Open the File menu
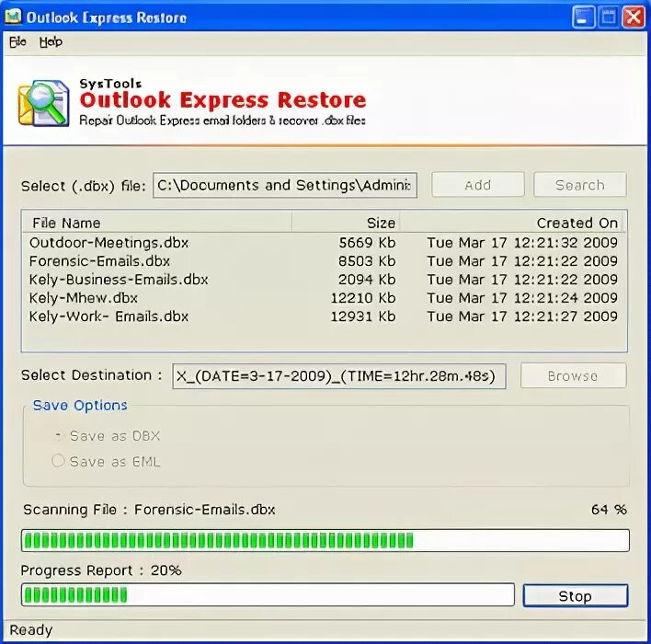Image resolution: width=651 pixels, height=644 pixels. [x=17, y=42]
